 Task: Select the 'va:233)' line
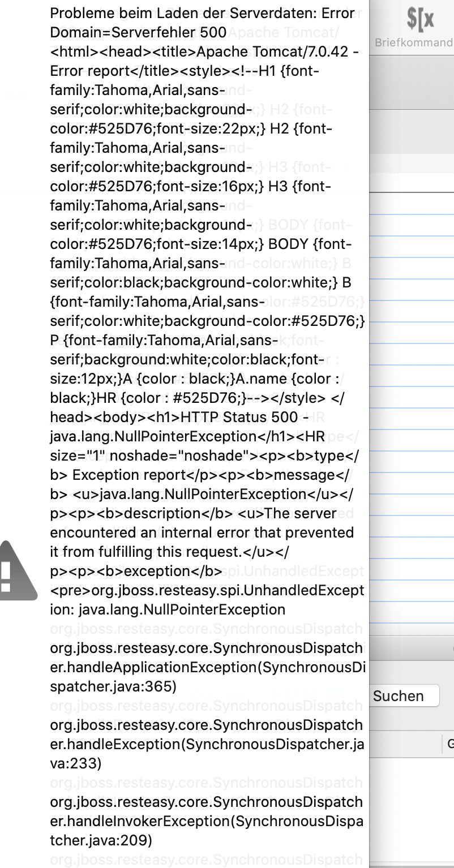[76, 764]
